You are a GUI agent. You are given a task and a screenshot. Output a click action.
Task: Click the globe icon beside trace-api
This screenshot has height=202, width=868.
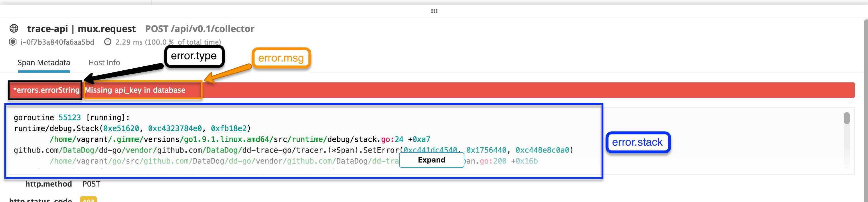coord(14,29)
